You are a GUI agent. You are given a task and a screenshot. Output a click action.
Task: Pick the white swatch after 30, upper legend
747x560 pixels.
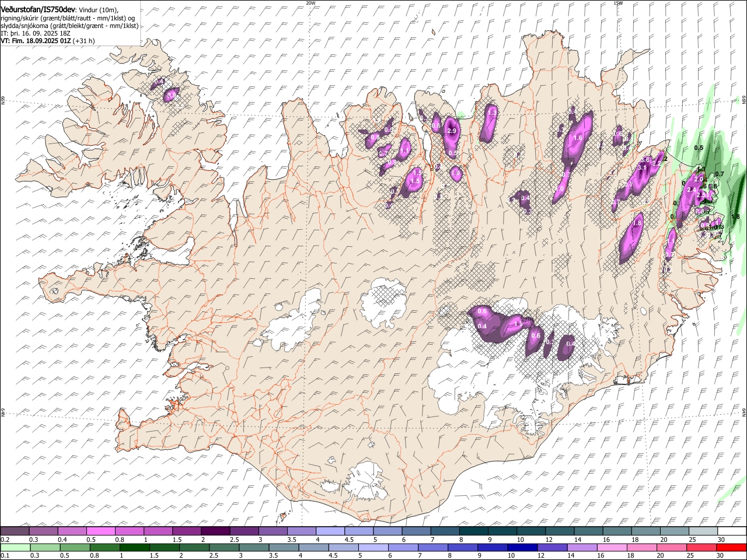[x=731, y=531]
